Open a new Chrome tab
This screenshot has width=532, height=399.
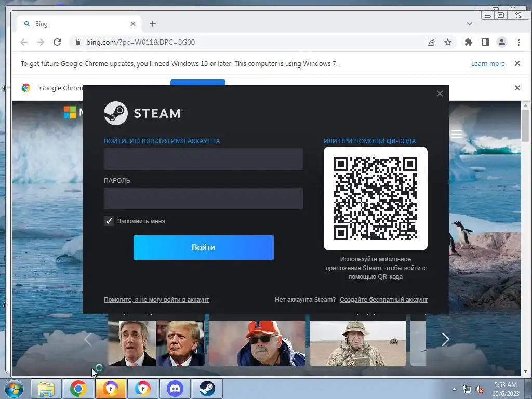click(153, 24)
